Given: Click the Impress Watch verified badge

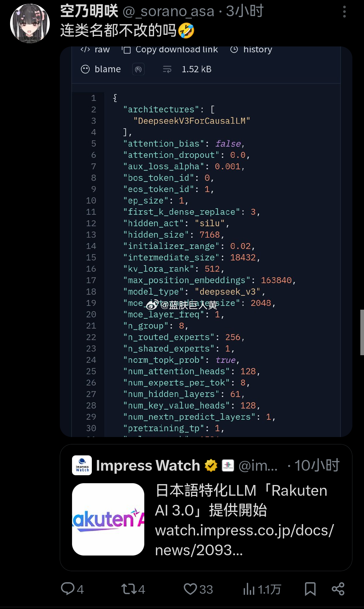Looking at the screenshot, I should click(x=211, y=465).
